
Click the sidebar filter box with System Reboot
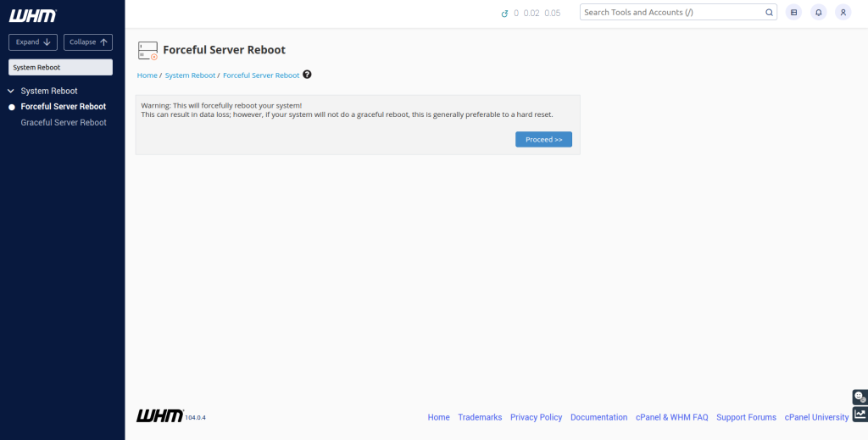(60, 67)
